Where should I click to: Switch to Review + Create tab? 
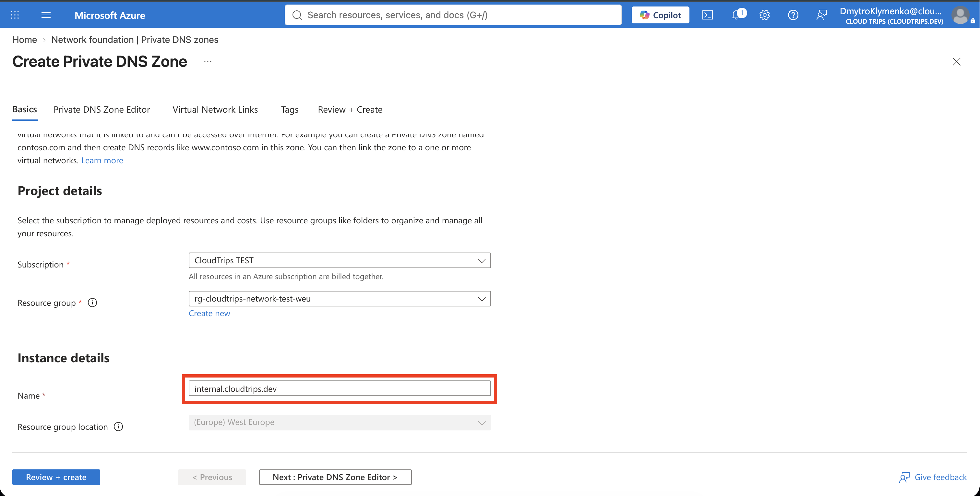tap(350, 110)
